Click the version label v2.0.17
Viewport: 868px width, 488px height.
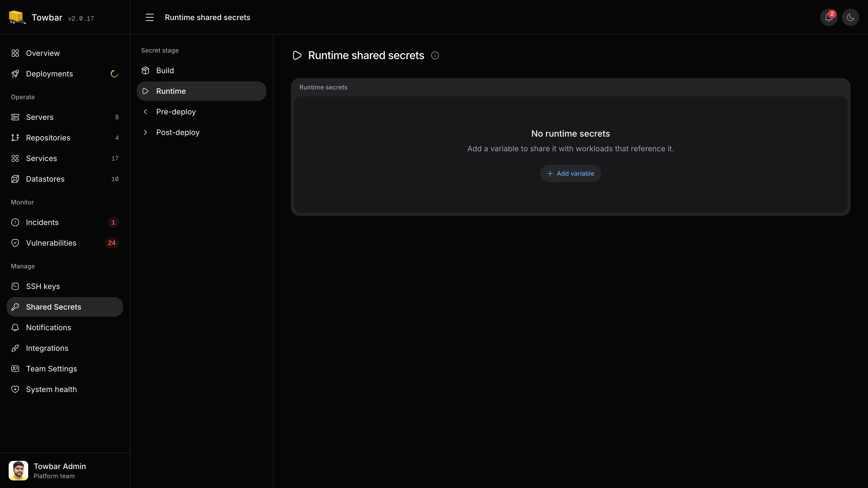pos(81,18)
